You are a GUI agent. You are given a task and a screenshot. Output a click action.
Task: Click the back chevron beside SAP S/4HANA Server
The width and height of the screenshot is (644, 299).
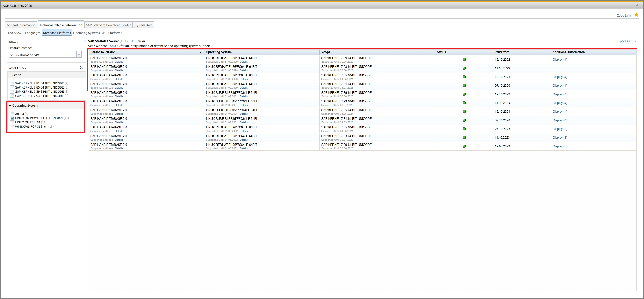85,41
